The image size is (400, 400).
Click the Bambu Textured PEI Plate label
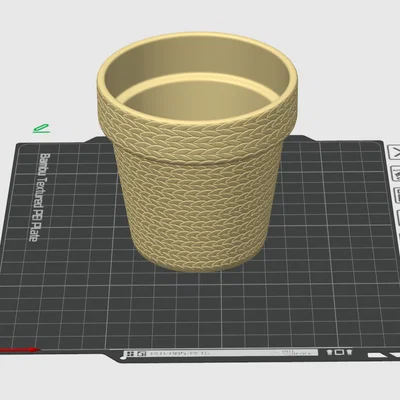(40, 197)
